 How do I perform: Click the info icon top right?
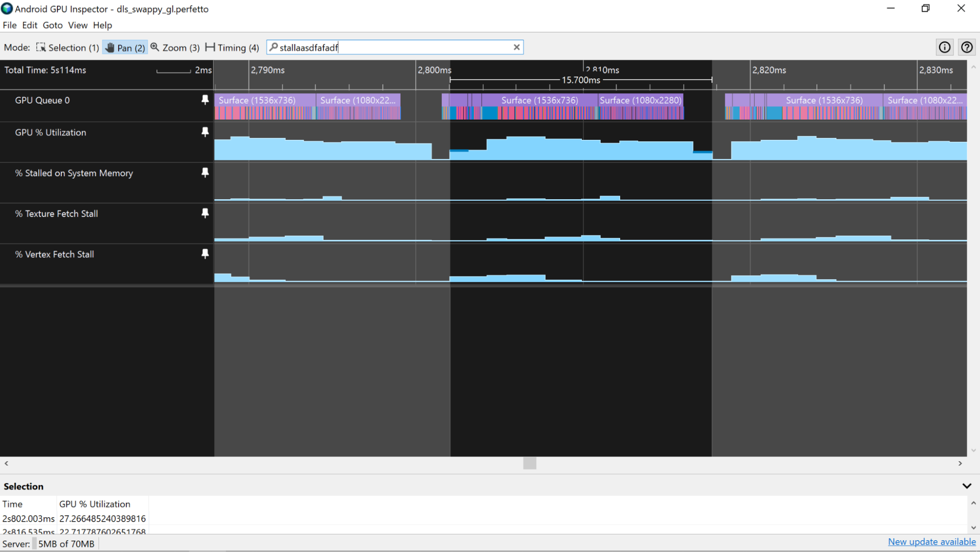[944, 47]
